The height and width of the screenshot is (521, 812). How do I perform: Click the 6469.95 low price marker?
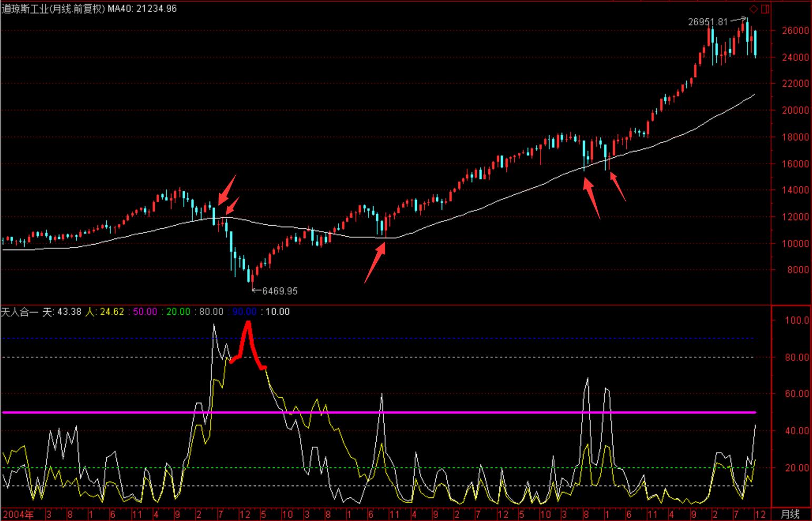point(279,291)
